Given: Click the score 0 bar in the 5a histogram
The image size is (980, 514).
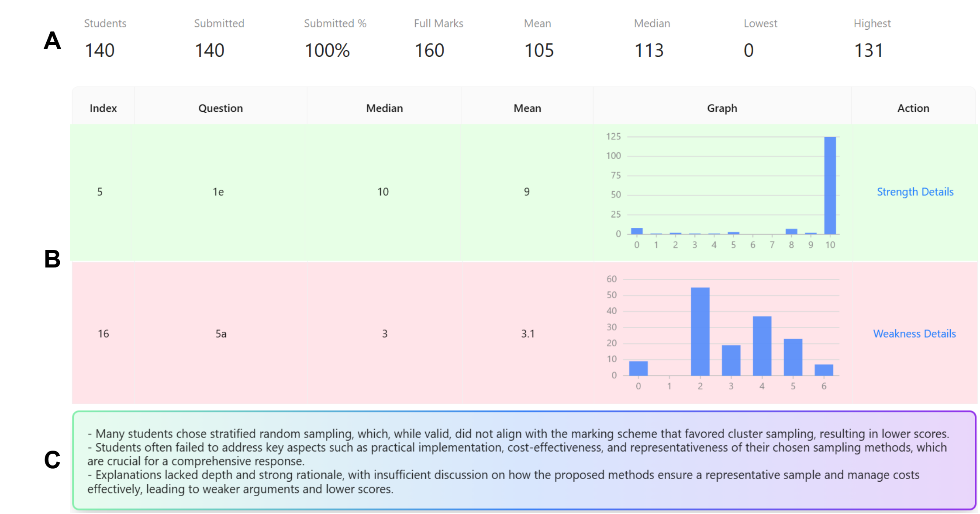Looking at the screenshot, I should (x=638, y=368).
